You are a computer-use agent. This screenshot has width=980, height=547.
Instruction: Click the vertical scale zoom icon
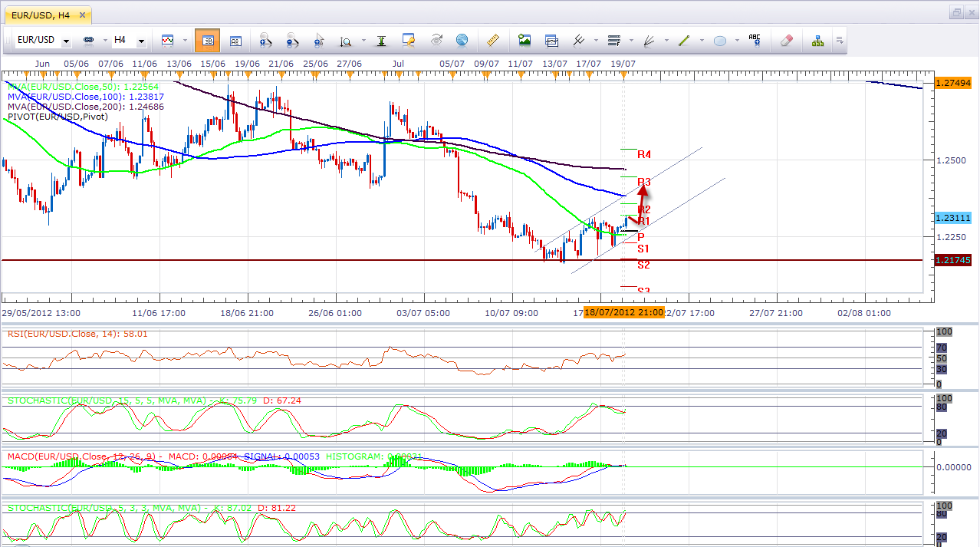pos(346,41)
